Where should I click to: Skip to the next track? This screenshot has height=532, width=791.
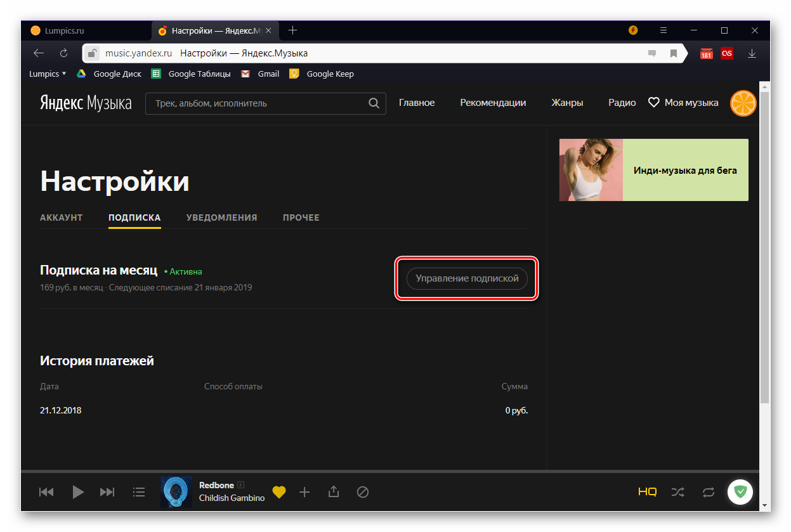click(x=108, y=492)
